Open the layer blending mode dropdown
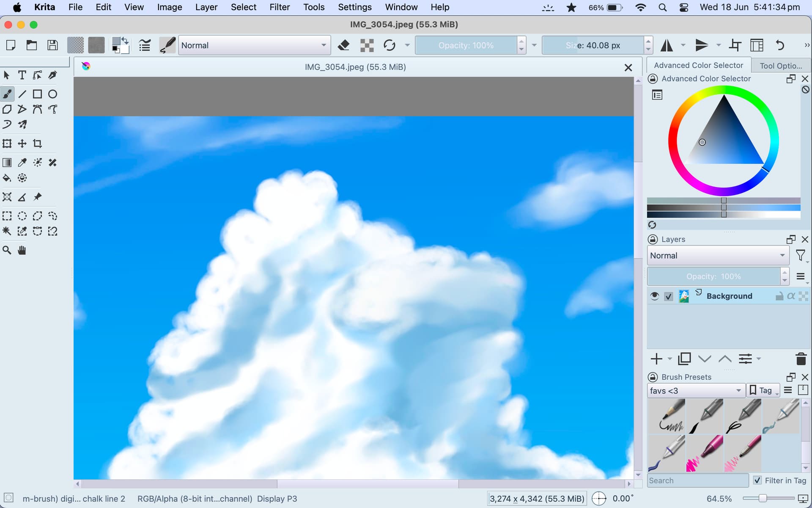The width and height of the screenshot is (812, 508). coord(717,256)
